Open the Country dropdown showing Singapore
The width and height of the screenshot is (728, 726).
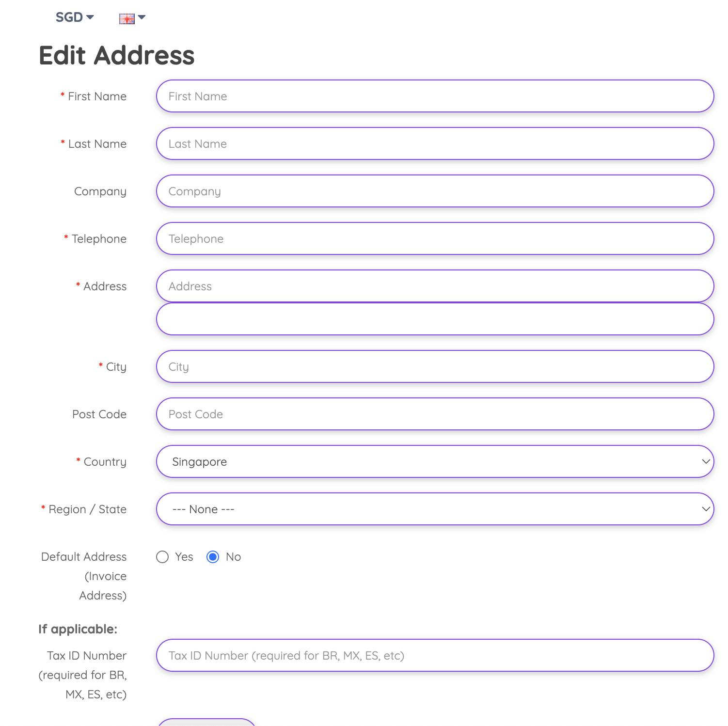pyautogui.click(x=434, y=461)
